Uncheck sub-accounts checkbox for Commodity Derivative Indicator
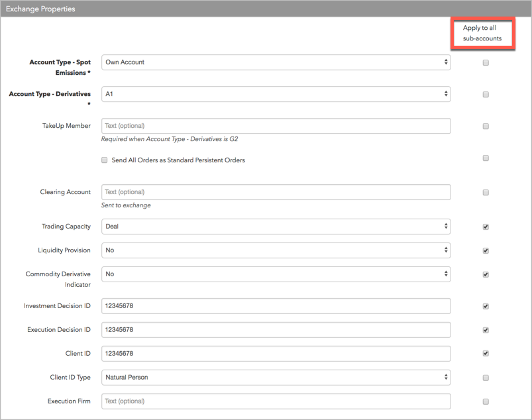 tap(486, 274)
